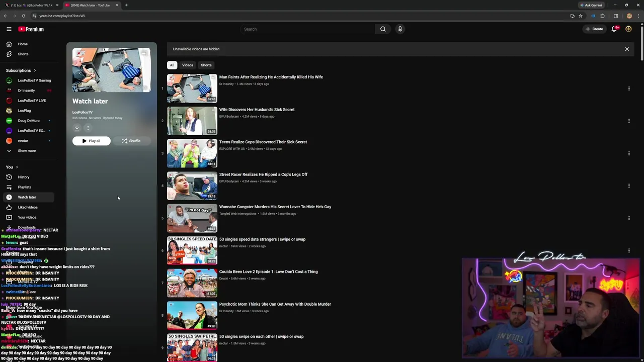
Task: Open Coulda Been Love Episode 1 title
Action: pos(268,271)
